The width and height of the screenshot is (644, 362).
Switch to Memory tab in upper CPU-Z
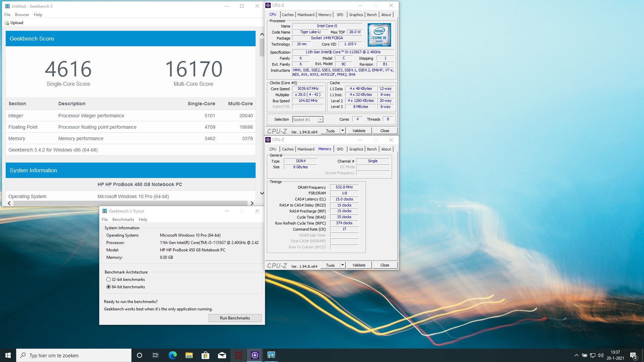pyautogui.click(x=325, y=15)
